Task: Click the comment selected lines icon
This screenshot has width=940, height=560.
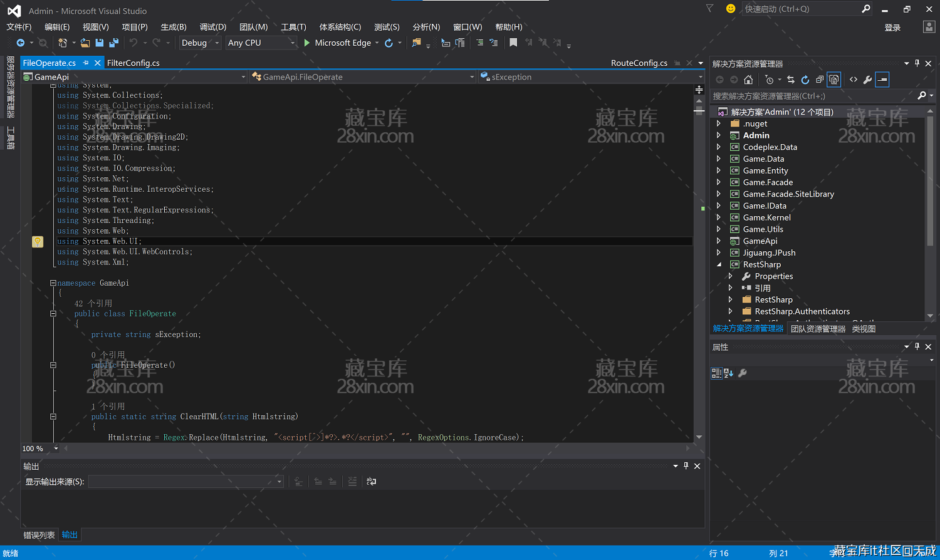Action: [479, 43]
